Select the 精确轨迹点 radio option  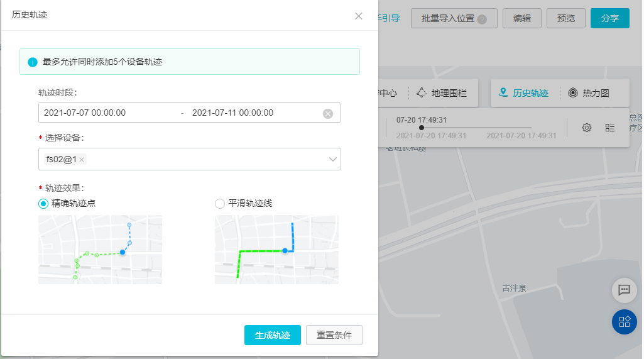pyautogui.click(x=43, y=203)
